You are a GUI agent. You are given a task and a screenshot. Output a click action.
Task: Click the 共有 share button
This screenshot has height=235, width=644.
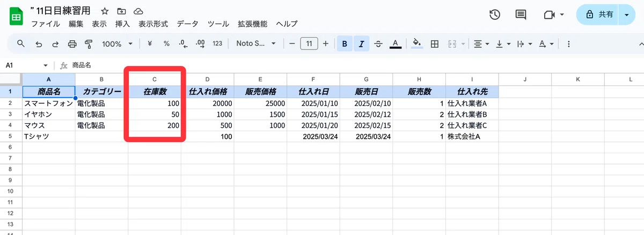tap(598, 15)
